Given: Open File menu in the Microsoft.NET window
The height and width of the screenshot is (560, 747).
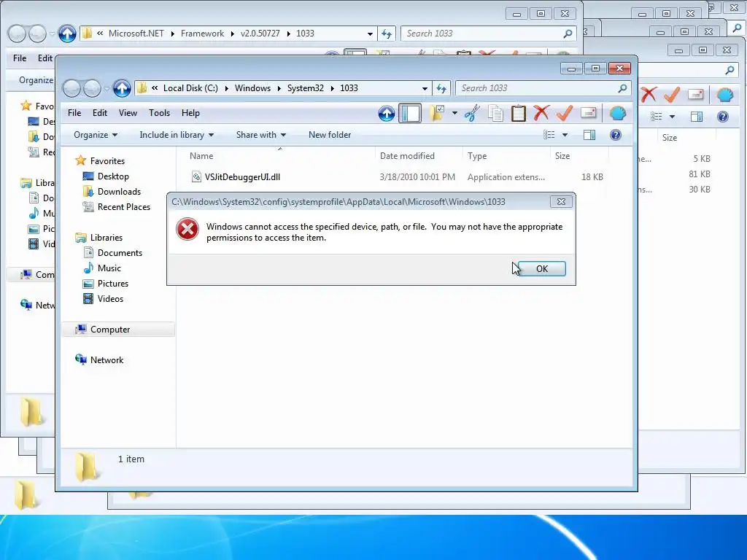Looking at the screenshot, I should [x=20, y=58].
